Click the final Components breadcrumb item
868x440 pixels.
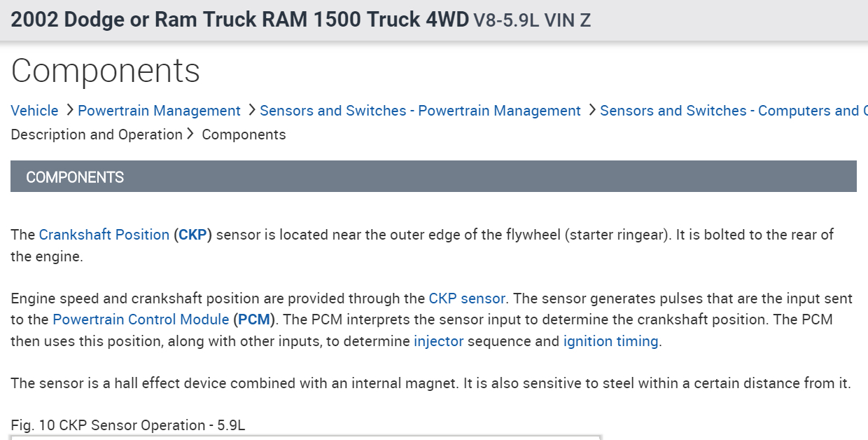[244, 135]
